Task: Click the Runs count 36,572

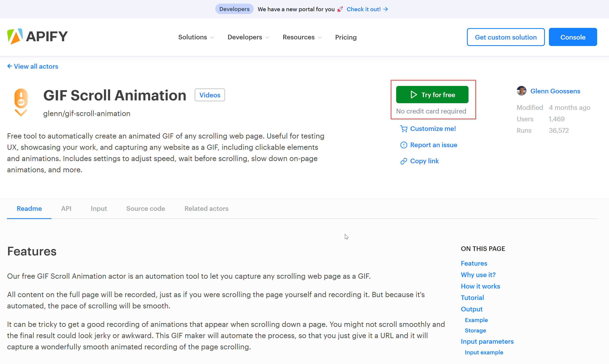Action: [x=559, y=131]
